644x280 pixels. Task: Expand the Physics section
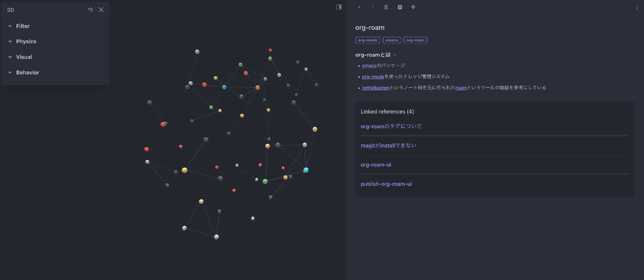coord(55,41)
